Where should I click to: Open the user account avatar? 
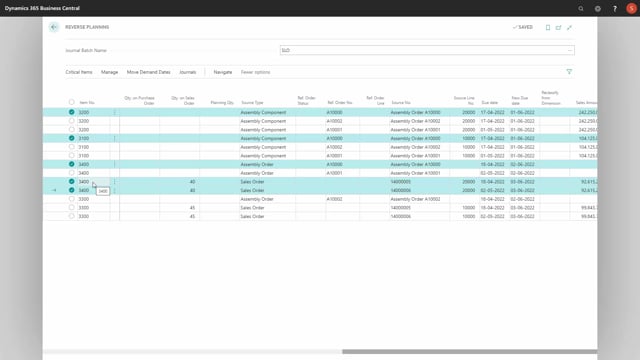(x=631, y=9)
